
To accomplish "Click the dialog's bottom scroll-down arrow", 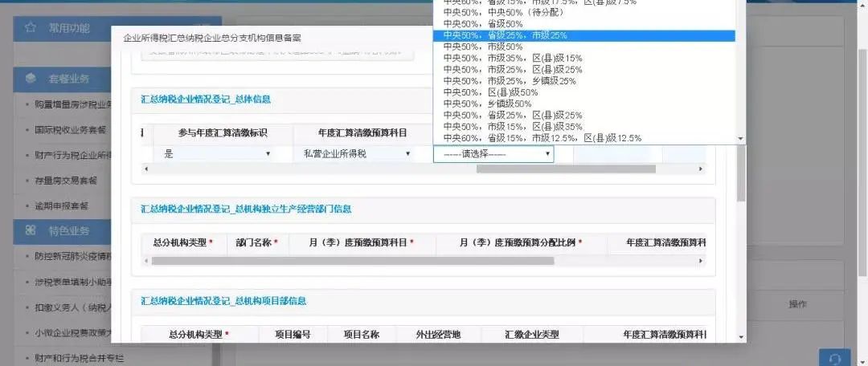I will [741, 336].
